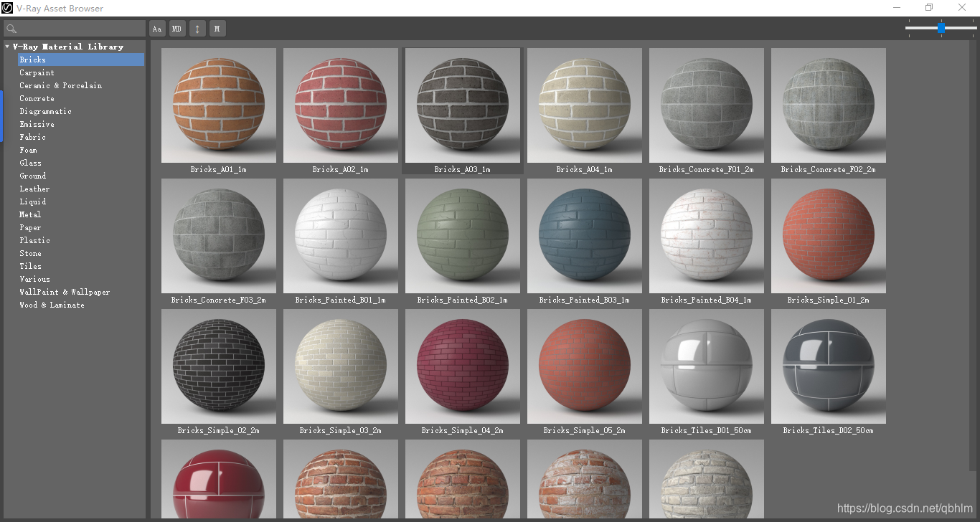Select the Ground category
Screen dimensions: 980x522
(32, 176)
